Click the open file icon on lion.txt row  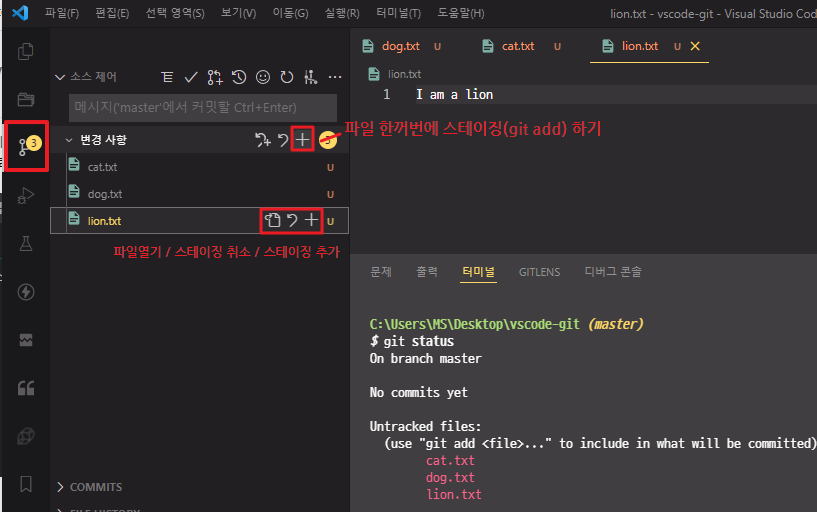[x=273, y=220]
